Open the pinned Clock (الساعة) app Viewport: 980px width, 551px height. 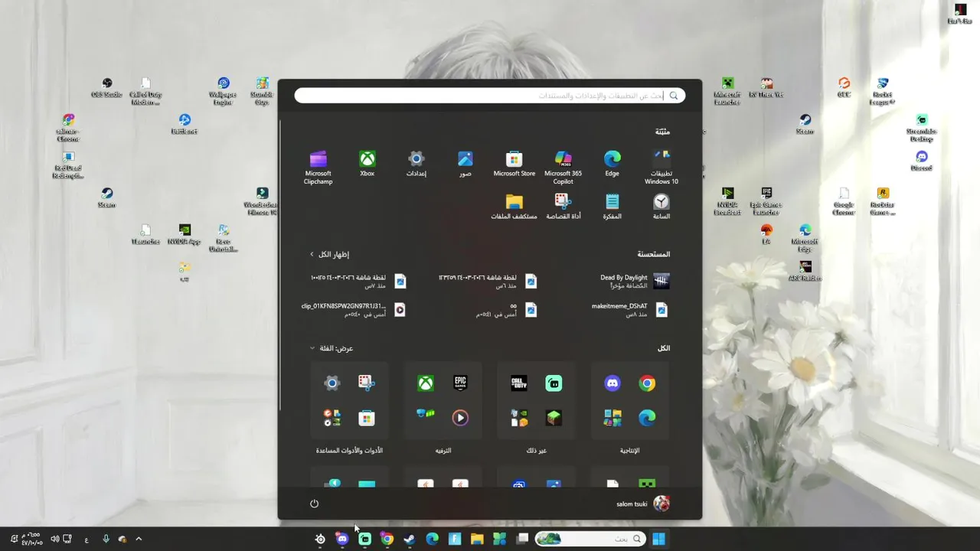(x=661, y=207)
